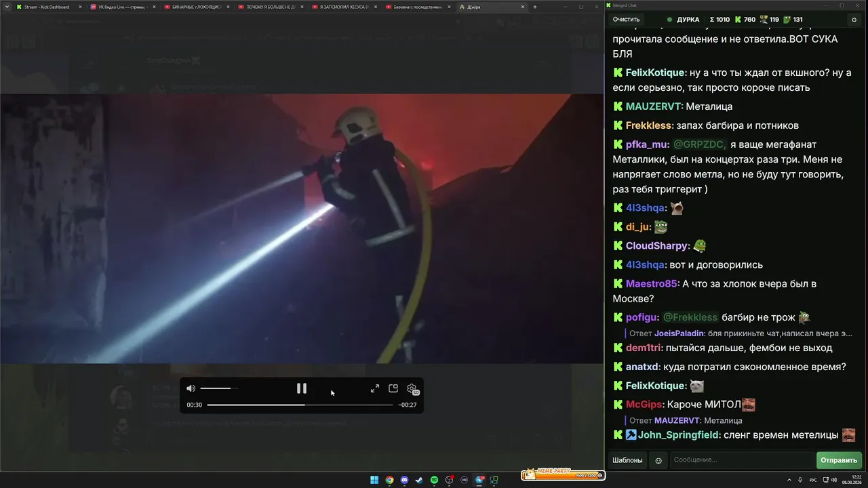Enter fullscreen with the expand arrows icon

[x=375, y=388]
